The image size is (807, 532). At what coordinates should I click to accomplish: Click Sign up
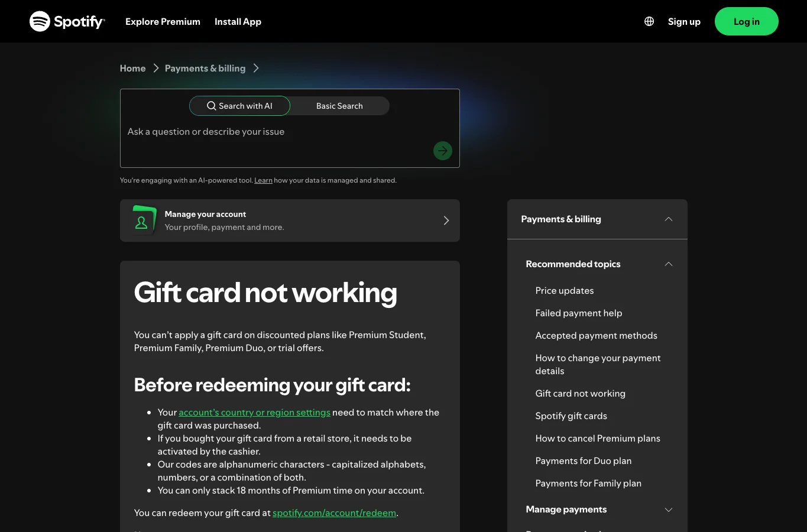coord(684,21)
